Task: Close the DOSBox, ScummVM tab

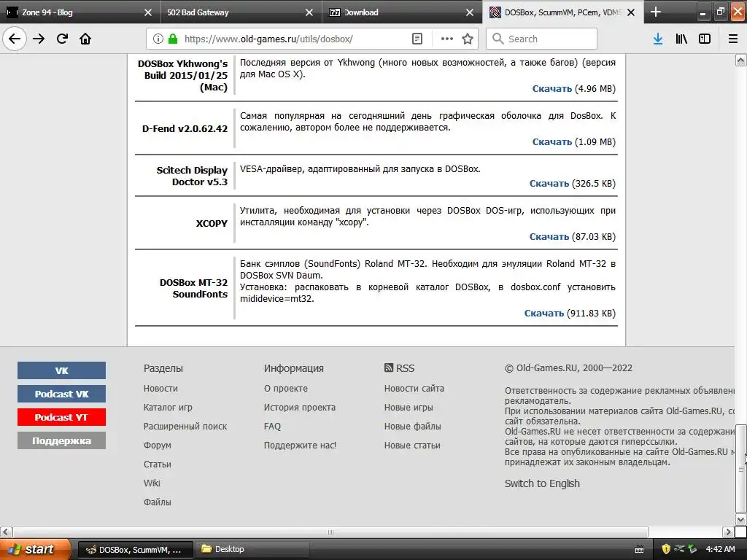Action: tap(631, 12)
